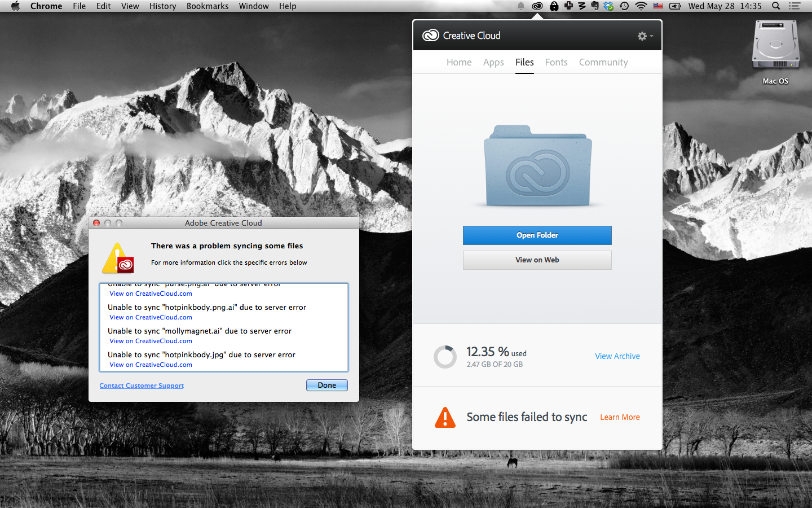Screen dimensions: 812x508
Task: Click the View on Web button
Action: tap(537, 260)
